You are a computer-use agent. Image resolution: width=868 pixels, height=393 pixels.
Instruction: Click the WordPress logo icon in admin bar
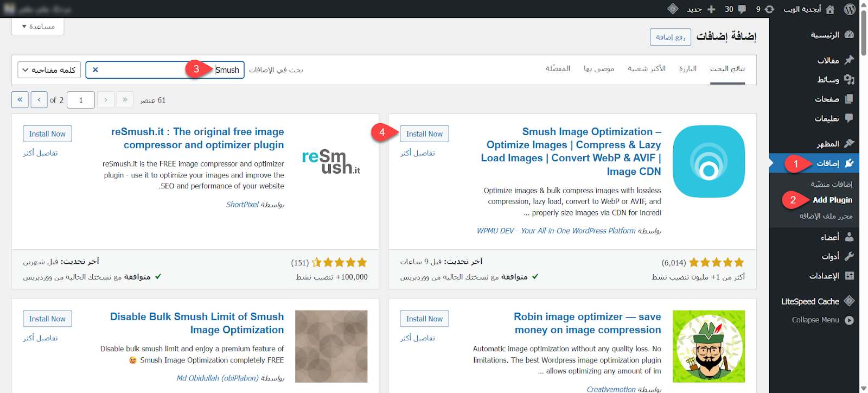coord(850,9)
